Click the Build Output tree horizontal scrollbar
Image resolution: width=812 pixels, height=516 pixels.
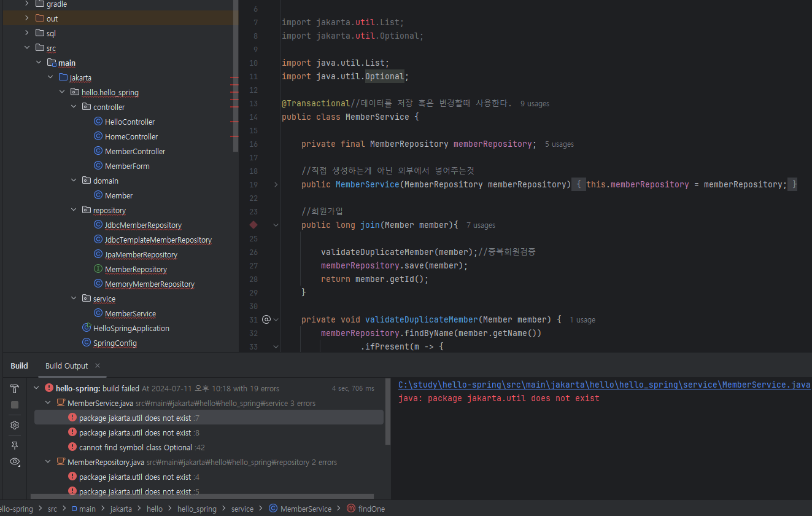(x=203, y=496)
